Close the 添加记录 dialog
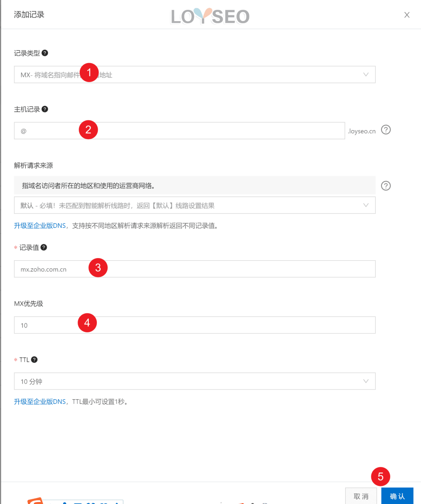 407,15
